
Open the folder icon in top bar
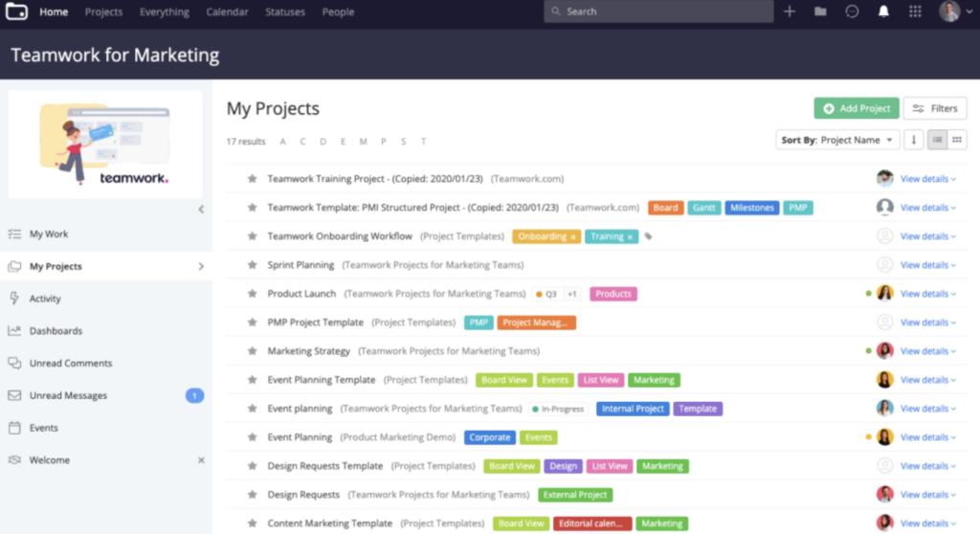pyautogui.click(x=820, y=11)
